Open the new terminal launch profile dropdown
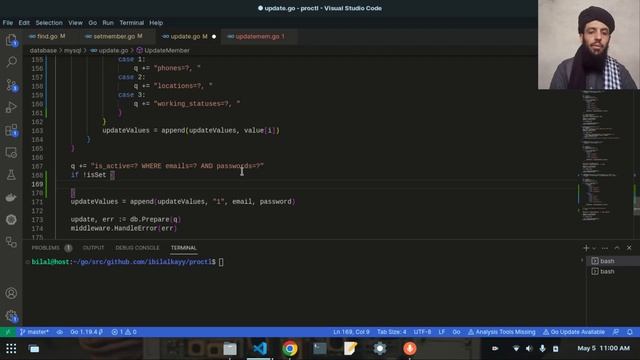The height and width of the screenshot is (360, 640). [594, 248]
